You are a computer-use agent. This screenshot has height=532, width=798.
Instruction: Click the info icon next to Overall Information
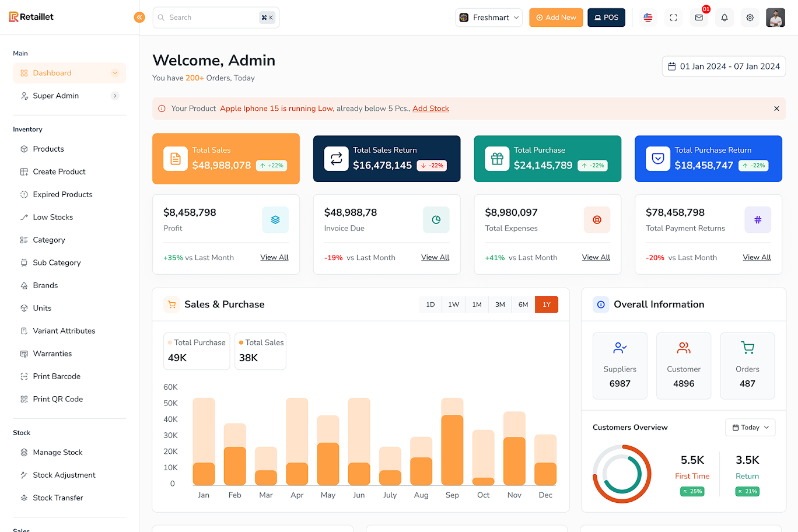pyautogui.click(x=601, y=304)
